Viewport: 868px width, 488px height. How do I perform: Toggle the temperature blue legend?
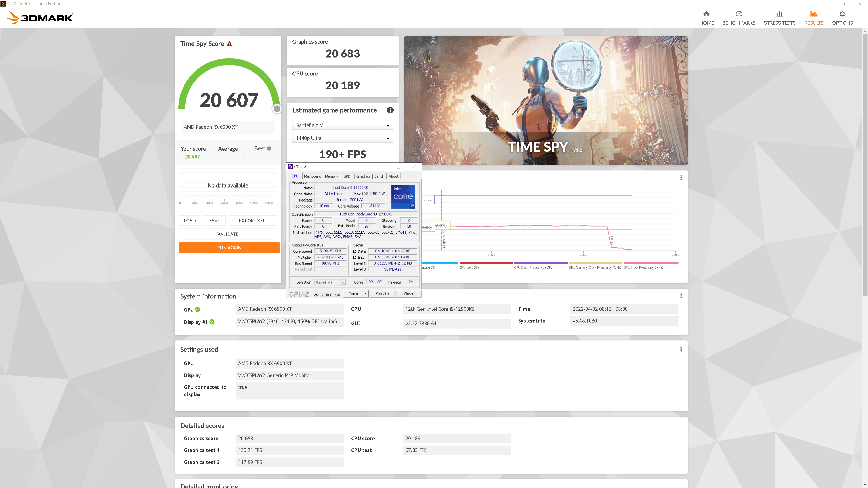pyautogui.click(x=440, y=265)
